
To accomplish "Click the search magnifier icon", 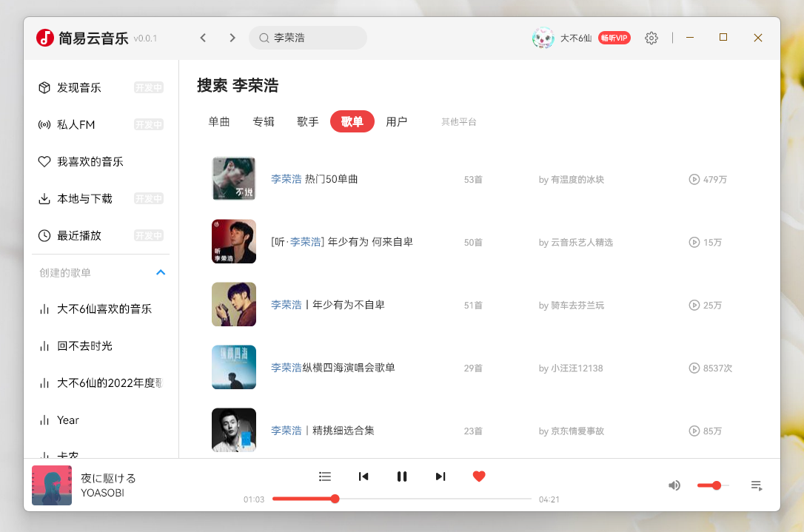I will click(x=264, y=38).
